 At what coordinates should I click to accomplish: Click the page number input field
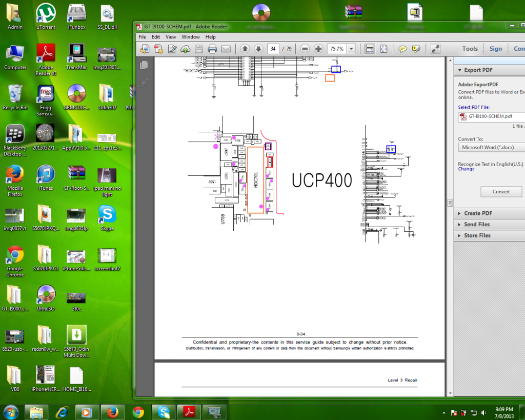tap(273, 49)
